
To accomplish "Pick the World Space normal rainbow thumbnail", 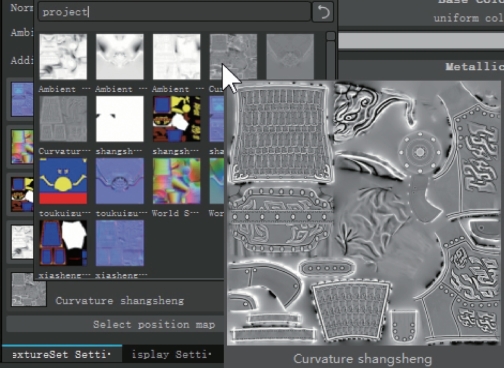I will click(x=176, y=181).
